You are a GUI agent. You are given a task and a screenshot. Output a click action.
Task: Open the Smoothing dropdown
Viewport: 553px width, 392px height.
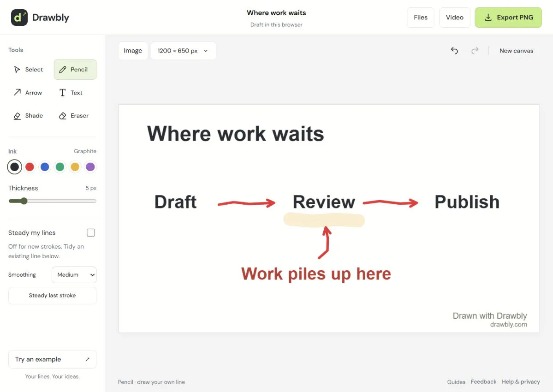tap(74, 274)
